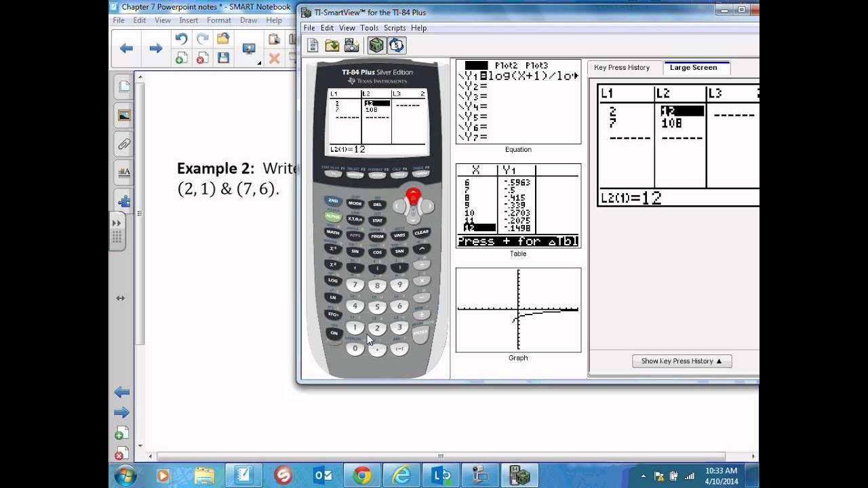This screenshot has height=488, width=868.
Task: Toggle the View3 pane icon in TI-SmartView toolbar
Action: (x=376, y=45)
